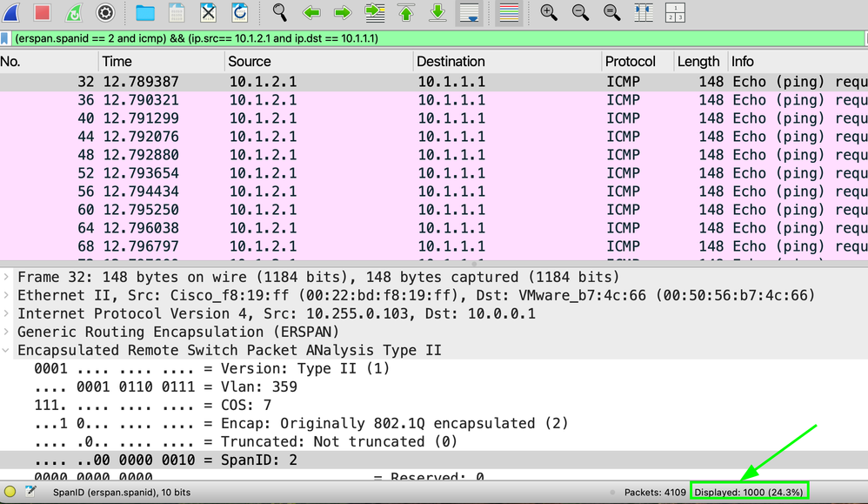
Task: Click Go to specified packet icon
Action: [x=375, y=12]
